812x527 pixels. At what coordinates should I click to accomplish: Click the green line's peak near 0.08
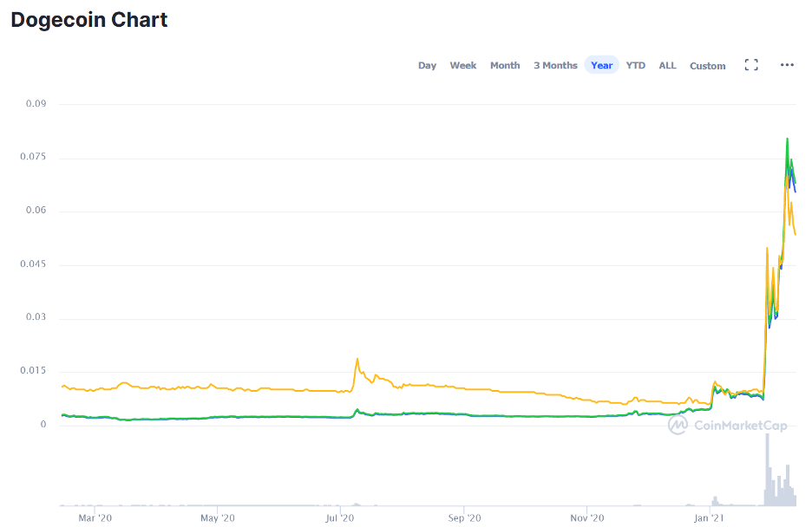(787, 139)
